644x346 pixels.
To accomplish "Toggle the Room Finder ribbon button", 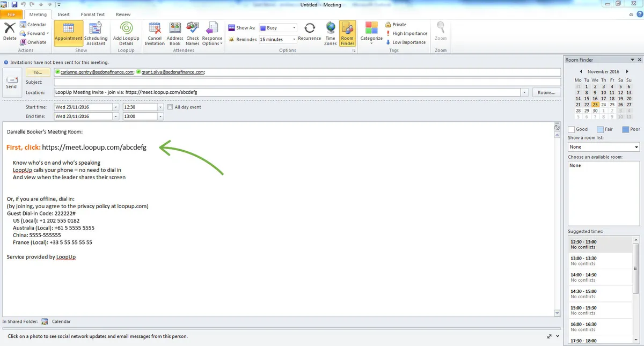I will [x=347, y=33].
